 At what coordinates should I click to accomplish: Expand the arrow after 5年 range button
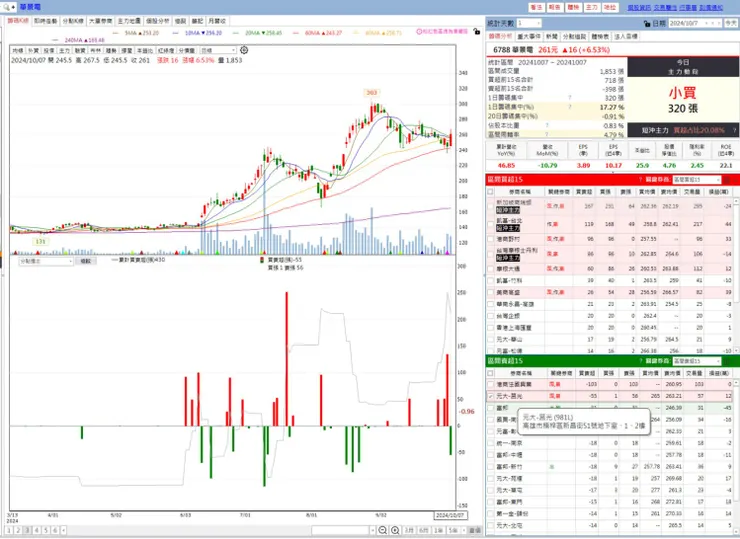(x=464, y=531)
